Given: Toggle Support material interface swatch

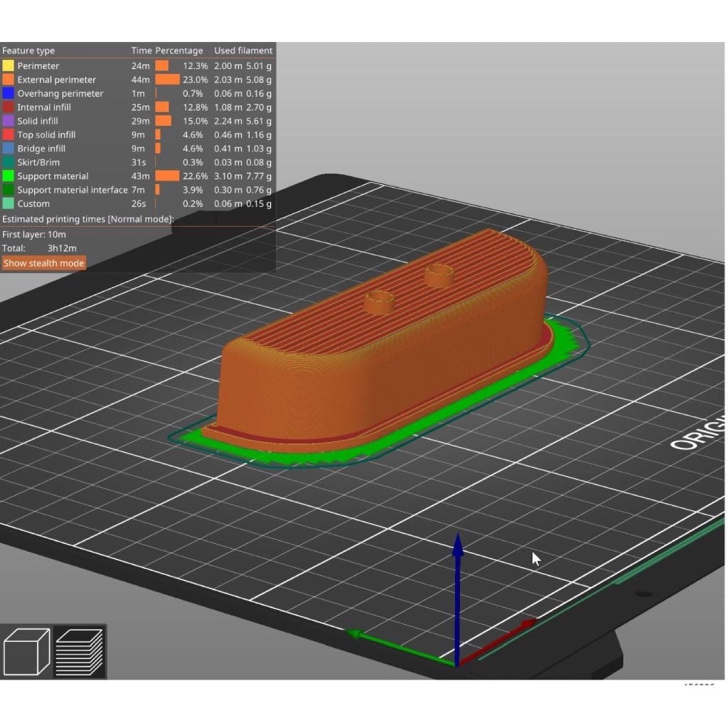Looking at the screenshot, I should click(x=8, y=190).
